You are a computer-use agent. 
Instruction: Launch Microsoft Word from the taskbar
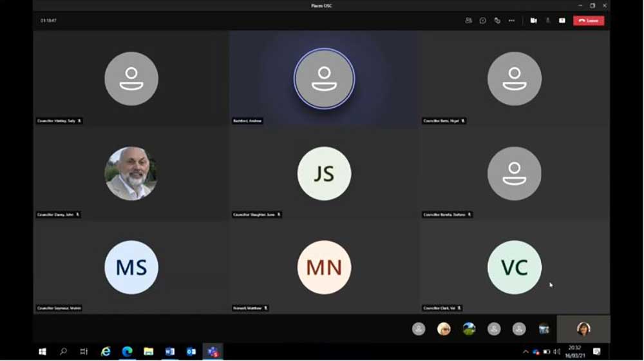[169, 351]
